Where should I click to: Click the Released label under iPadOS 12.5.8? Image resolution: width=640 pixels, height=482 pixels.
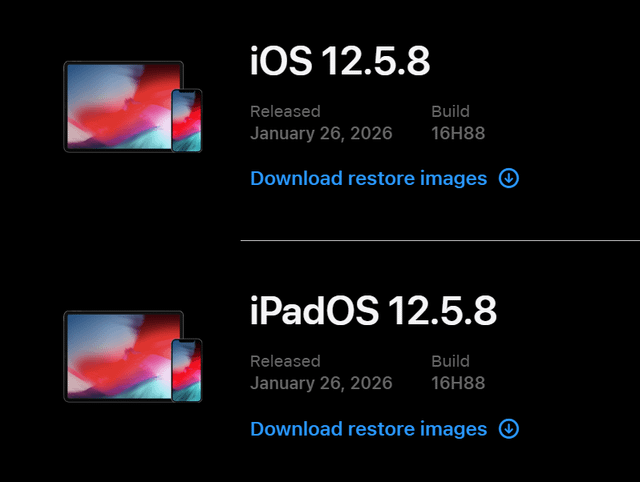pos(285,361)
